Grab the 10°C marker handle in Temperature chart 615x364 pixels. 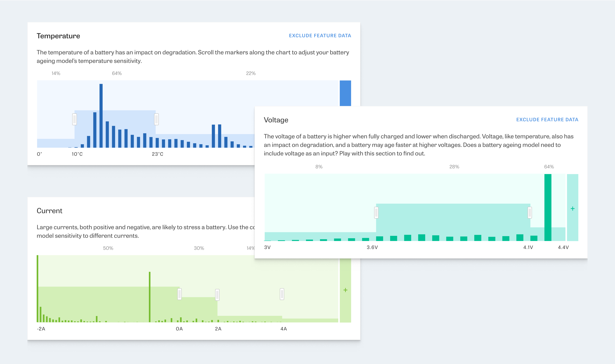click(x=74, y=119)
